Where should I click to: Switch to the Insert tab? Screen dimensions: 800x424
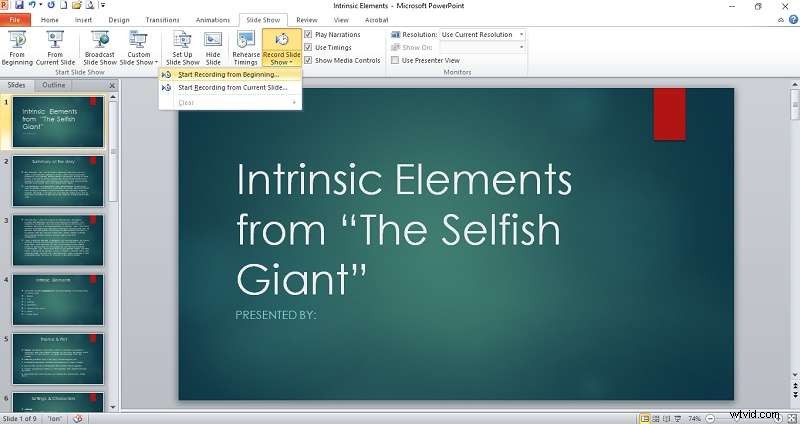[x=83, y=20]
